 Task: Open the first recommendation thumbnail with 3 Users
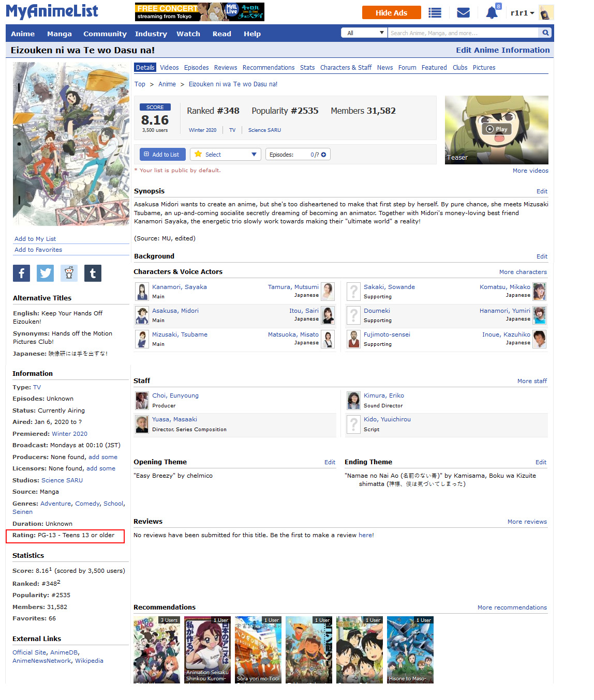click(x=156, y=650)
